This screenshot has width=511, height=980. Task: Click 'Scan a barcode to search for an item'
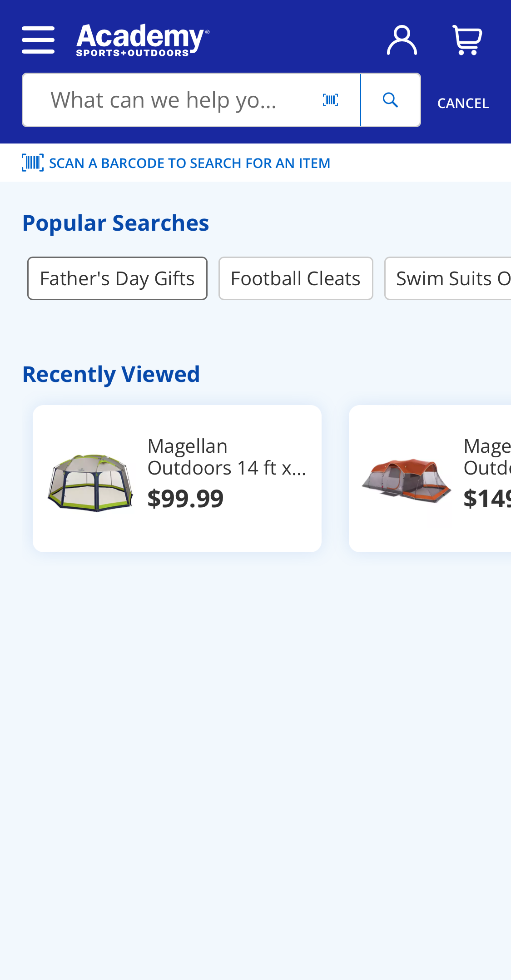189,163
